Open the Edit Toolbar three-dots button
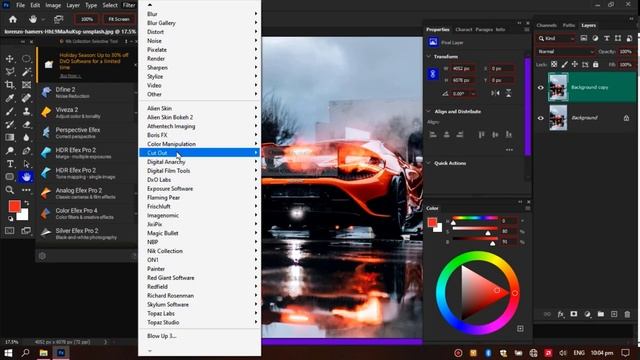 coord(26,190)
